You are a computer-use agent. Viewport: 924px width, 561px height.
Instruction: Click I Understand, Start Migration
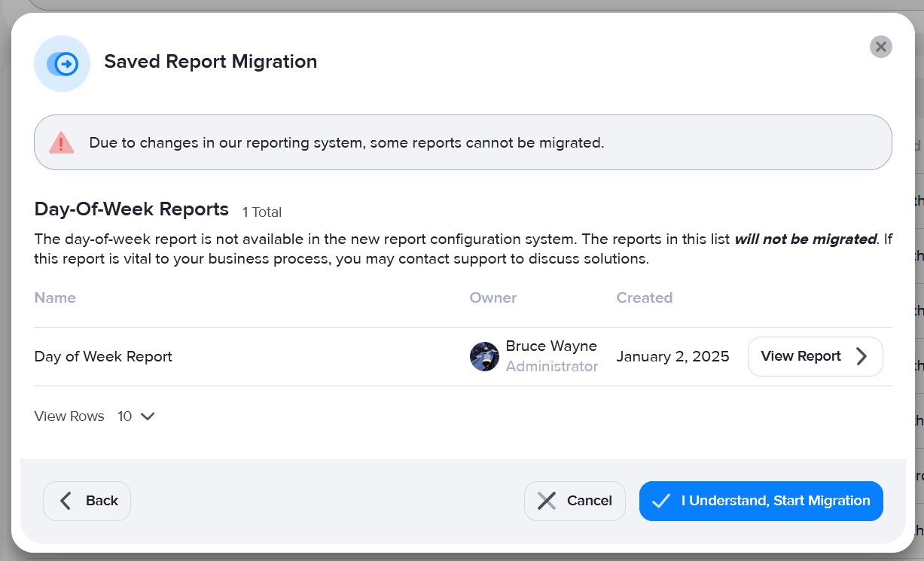tap(761, 501)
